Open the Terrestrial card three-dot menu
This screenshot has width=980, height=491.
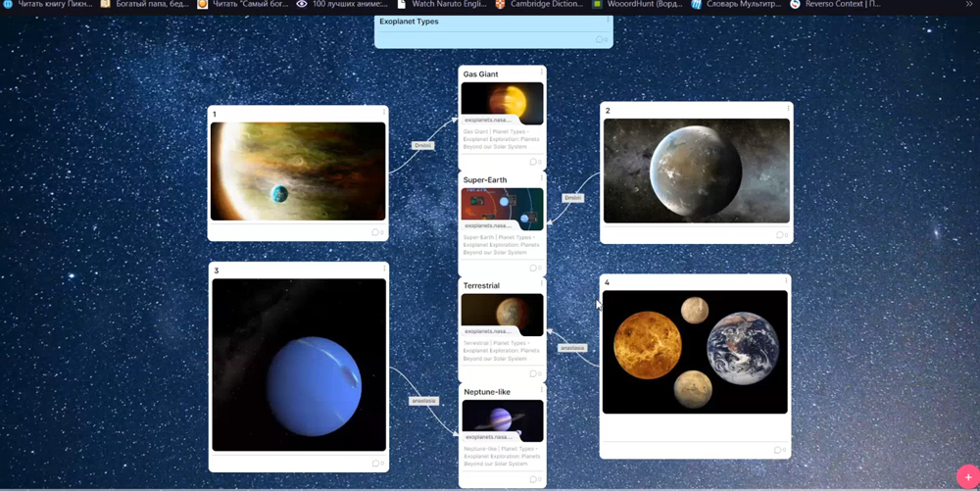(541, 283)
